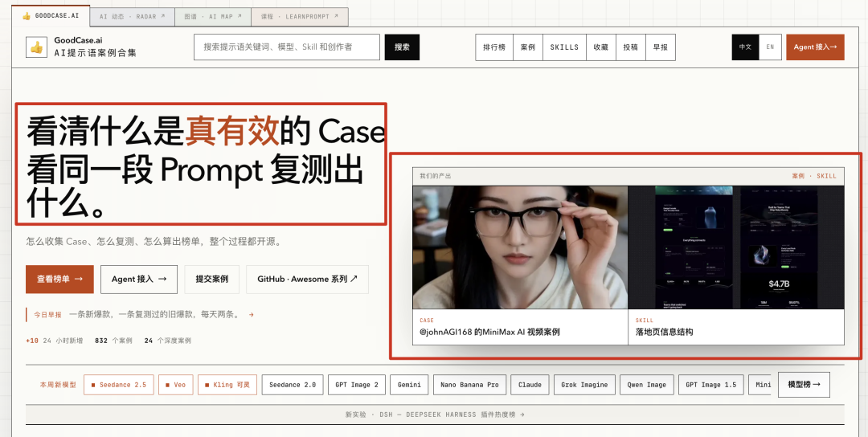Viewport: 868px width, 437px height.
Task: Focus the prompt keyword search field
Action: click(x=287, y=47)
